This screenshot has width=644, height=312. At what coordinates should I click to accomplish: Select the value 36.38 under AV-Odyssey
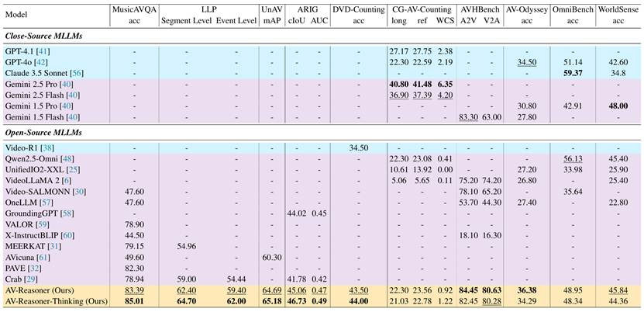(527, 290)
